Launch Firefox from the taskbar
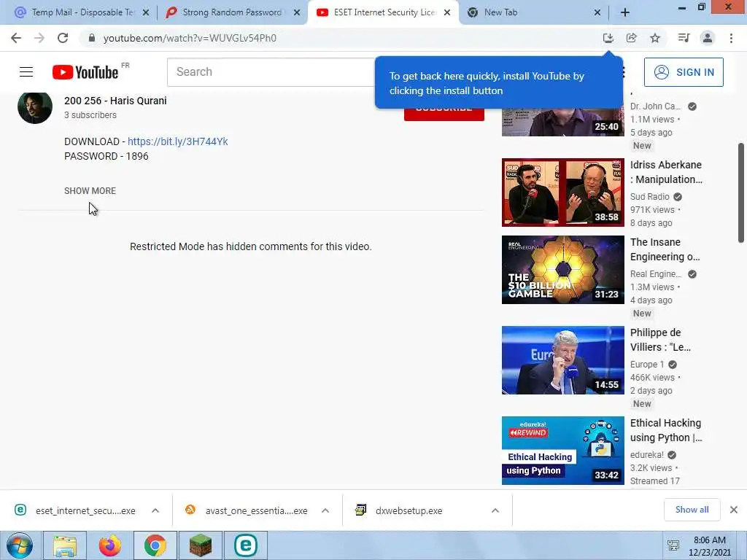The width and height of the screenshot is (747, 560). pos(110,545)
